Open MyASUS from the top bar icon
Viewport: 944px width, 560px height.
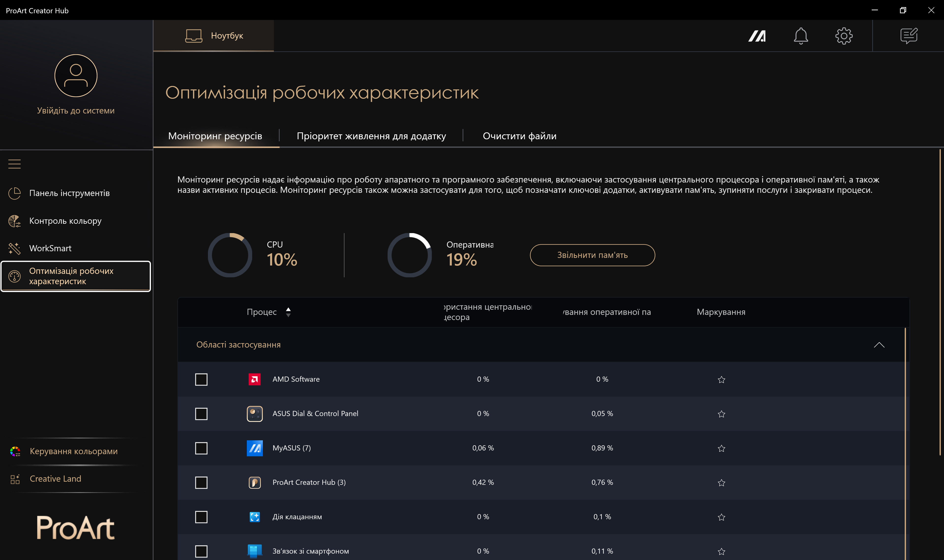click(757, 36)
